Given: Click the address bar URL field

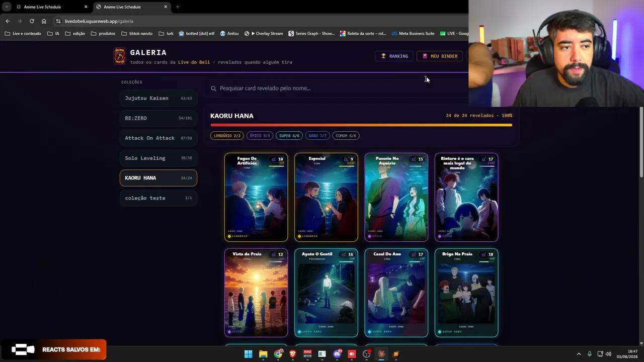Looking at the screenshot, I should tap(262, 21).
